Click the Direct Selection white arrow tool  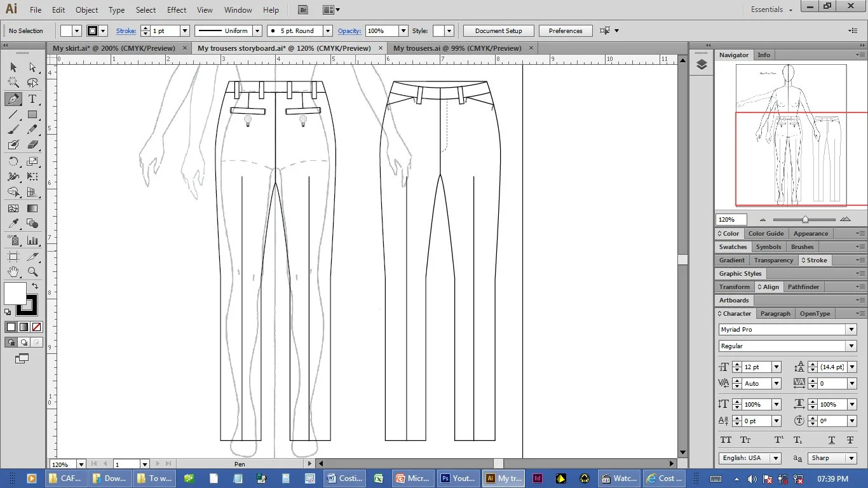pos(32,67)
